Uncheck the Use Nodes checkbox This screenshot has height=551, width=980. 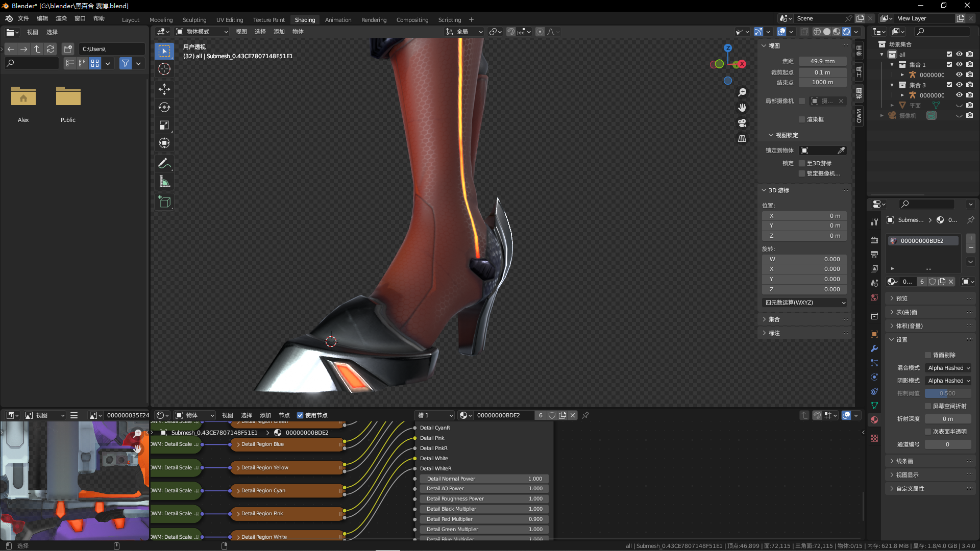(300, 415)
